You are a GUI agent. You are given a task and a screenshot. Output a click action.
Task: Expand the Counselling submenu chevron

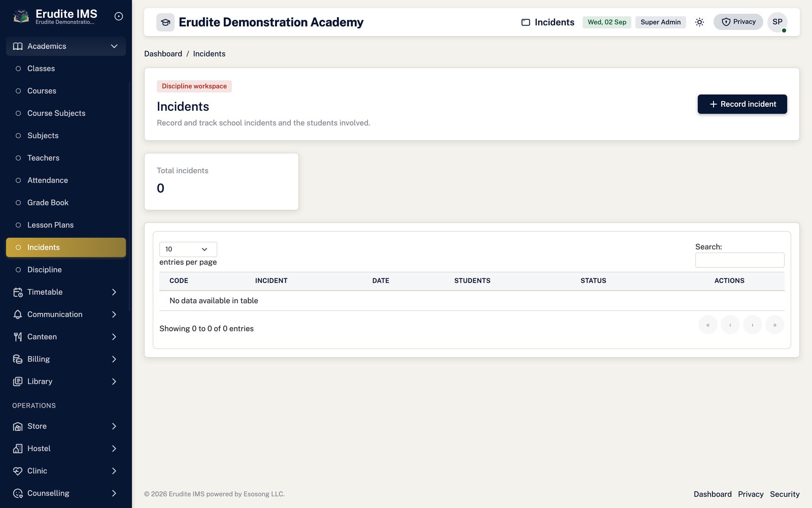tap(114, 493)
